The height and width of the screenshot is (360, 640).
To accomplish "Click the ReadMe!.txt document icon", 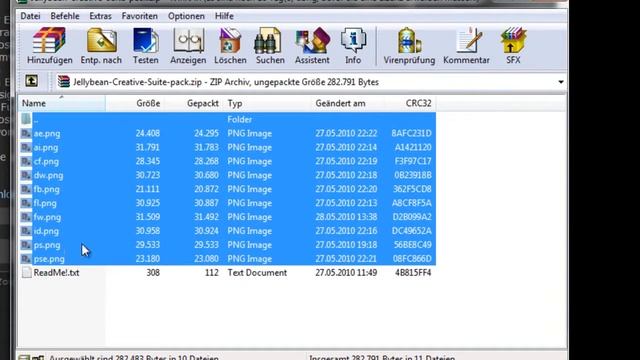I will 27,272.
